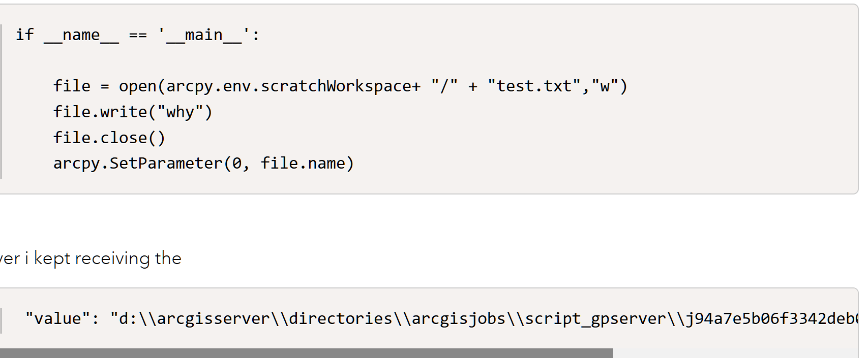Click the arcgisserver path segment
Image resolution: width=868 pixels, height=358 pixels.
pos(213,318)
